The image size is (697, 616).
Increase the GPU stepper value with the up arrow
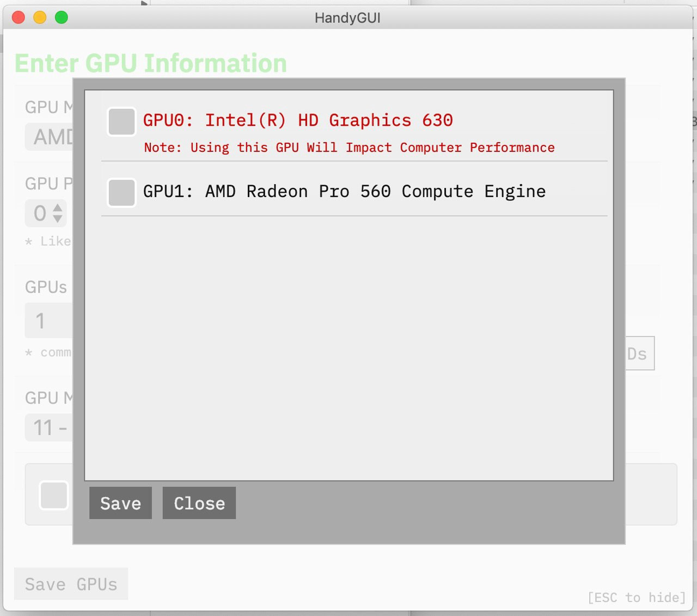[58, 208]
